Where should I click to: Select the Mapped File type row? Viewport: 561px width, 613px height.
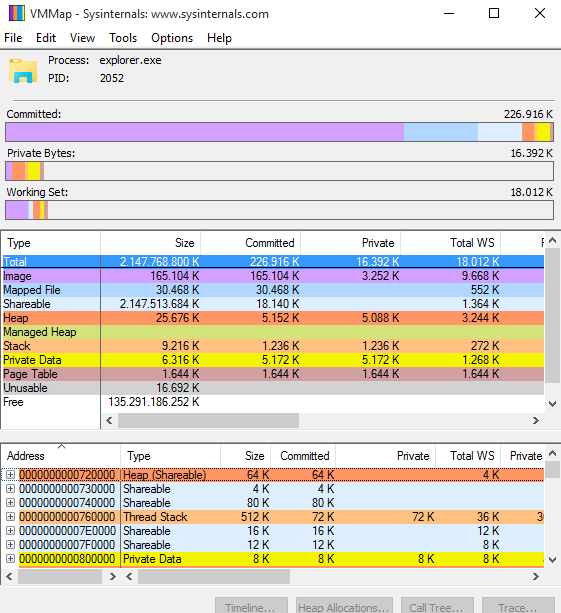coord(273,290)
